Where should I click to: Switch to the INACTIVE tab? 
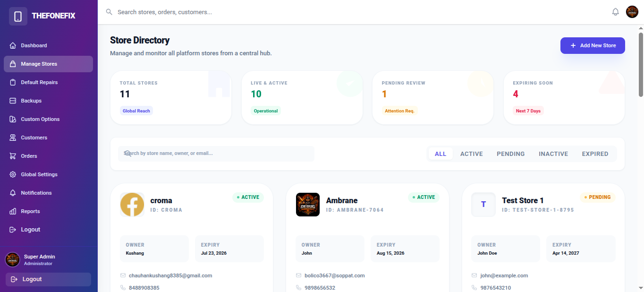553,154
